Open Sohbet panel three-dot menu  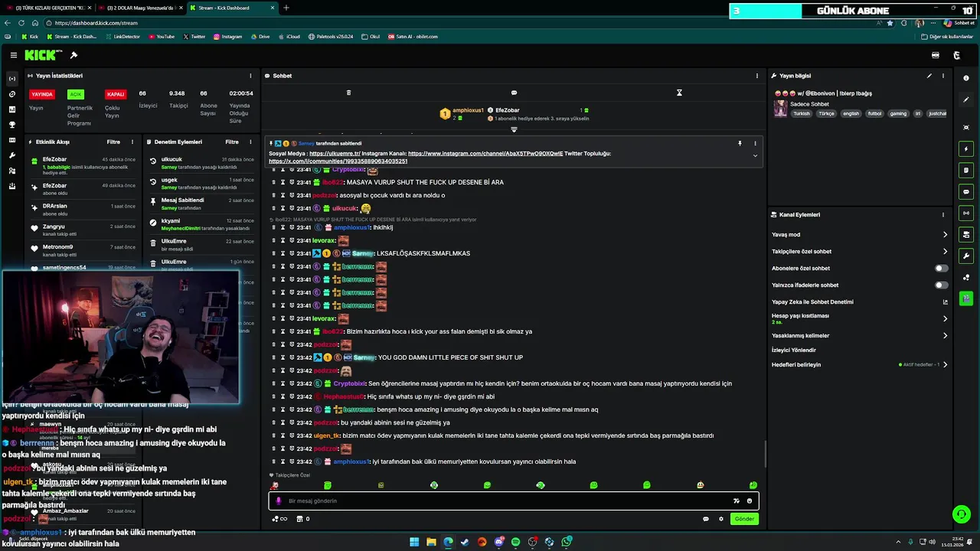757,76
